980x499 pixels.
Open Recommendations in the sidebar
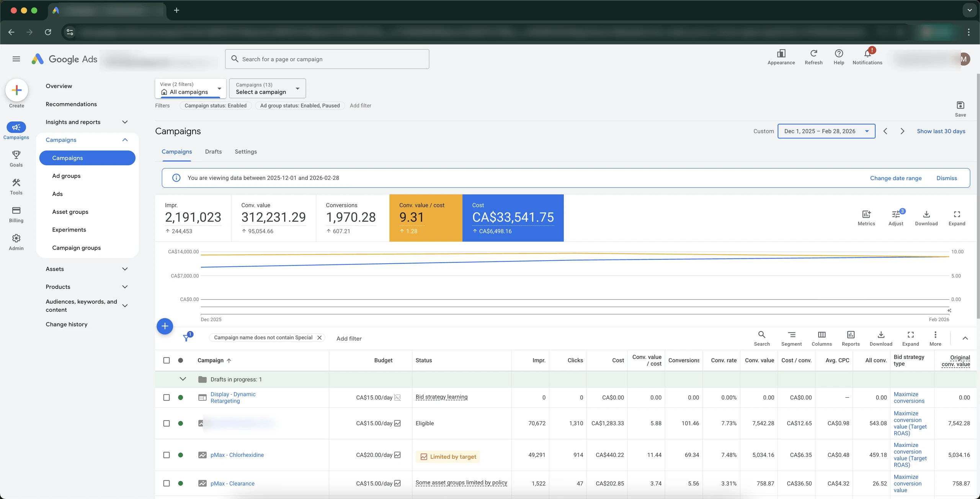coord(71,104)
